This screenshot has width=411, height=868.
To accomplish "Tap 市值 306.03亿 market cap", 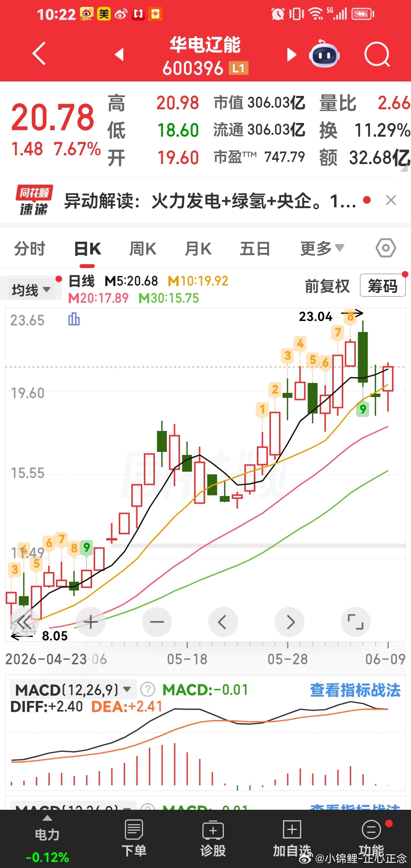I will (x=259, y=103).
